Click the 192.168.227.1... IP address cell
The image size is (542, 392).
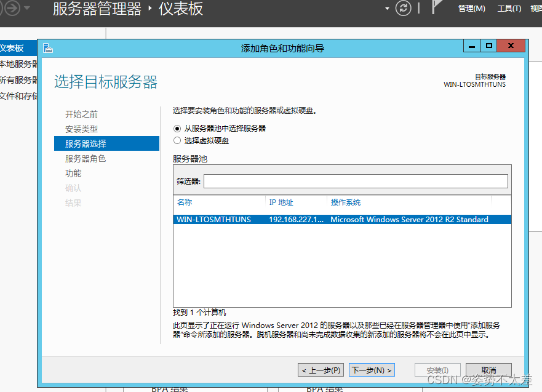coord(297,220)
